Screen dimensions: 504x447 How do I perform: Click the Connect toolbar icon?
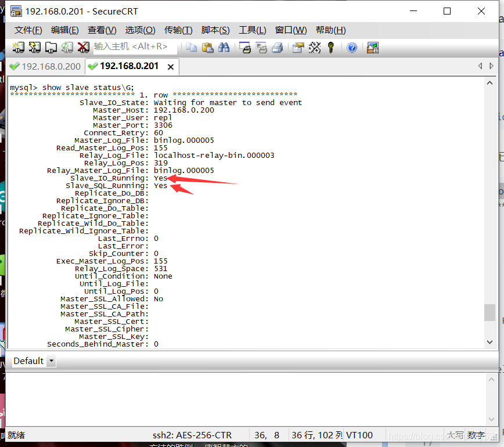(19, 47)
